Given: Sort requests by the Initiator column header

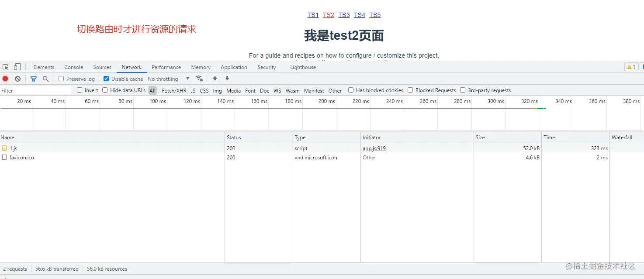Looking at the screenshot, I should [417, 137].
